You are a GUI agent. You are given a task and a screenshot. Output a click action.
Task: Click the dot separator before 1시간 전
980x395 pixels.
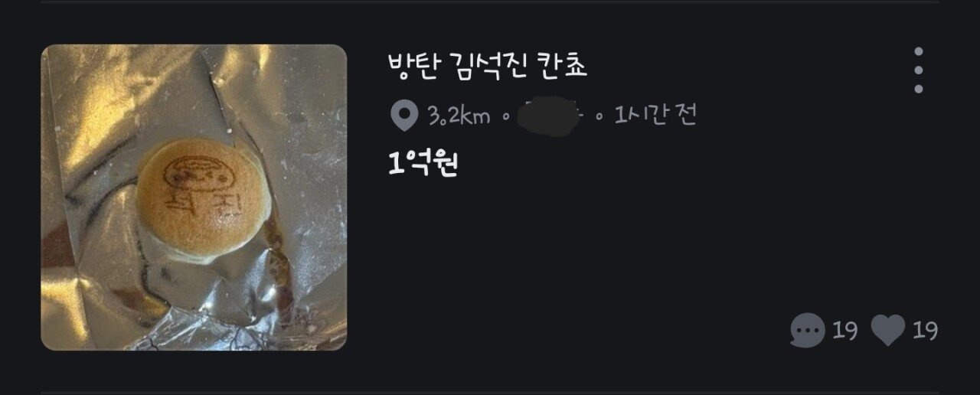point(599,117)
